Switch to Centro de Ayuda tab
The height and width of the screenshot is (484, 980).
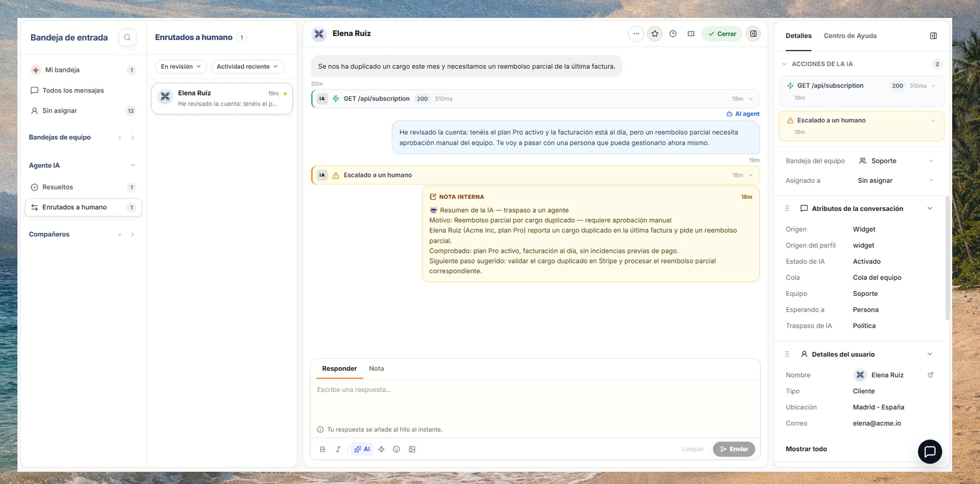point(850,36)
